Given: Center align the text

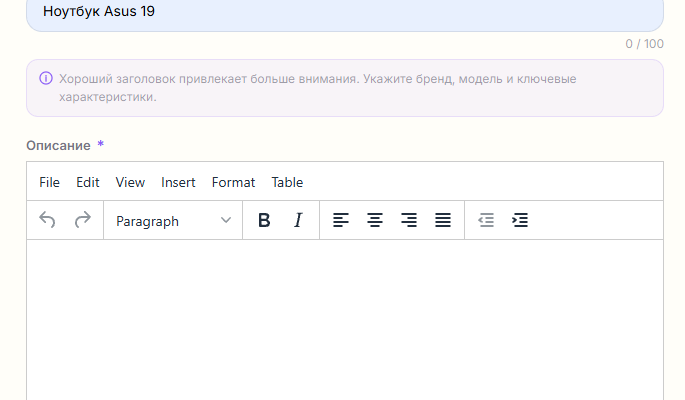Looking at the screenshot, I should click(x=375, y=220).
